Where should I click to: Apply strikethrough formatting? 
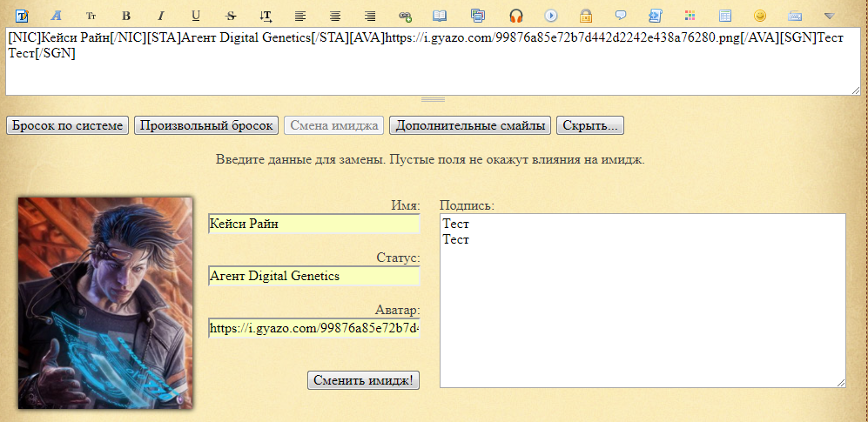tap(231, 16)
